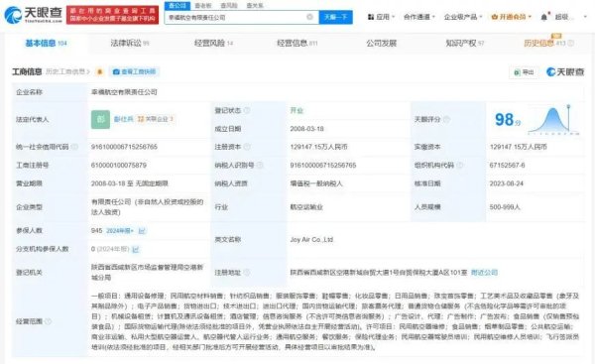Click the 天眼一下 search button

coord(335,17)
